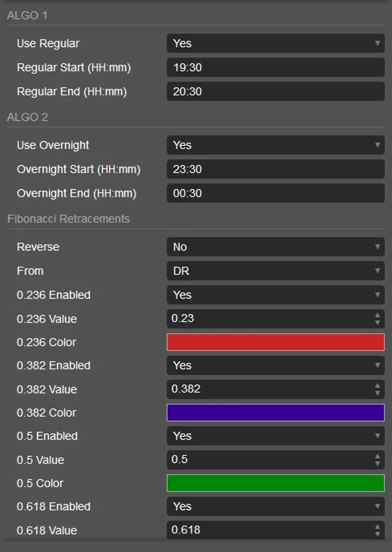Click the 0.382 Value stepper arrows
This screenshot has height=552, width=392.
[x=378, y=389]
